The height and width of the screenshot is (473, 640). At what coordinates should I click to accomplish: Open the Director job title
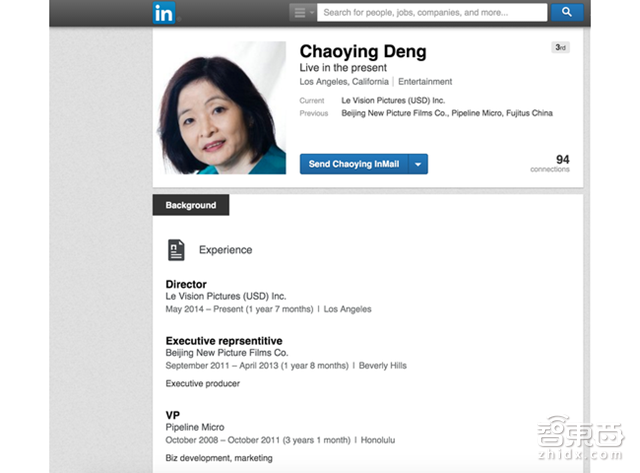click(186, 284)
